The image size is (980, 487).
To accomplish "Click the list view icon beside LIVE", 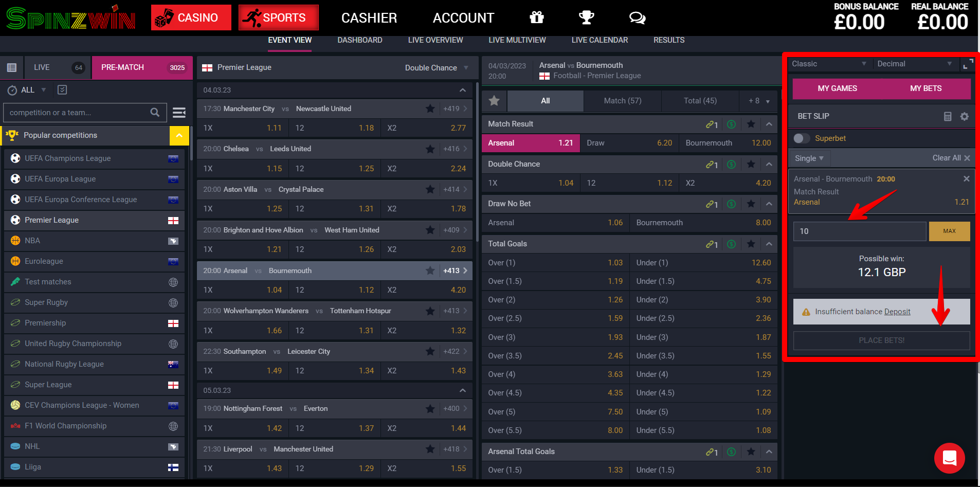I will point(12,67).
